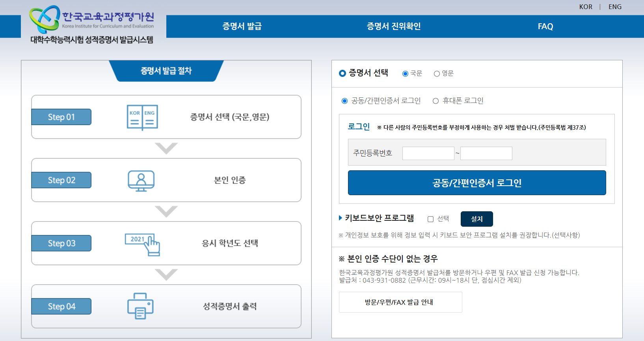Viewport: 644px width, 341px height.
Task: Select the 국문 certificate radio option
Action: point(405,74)
